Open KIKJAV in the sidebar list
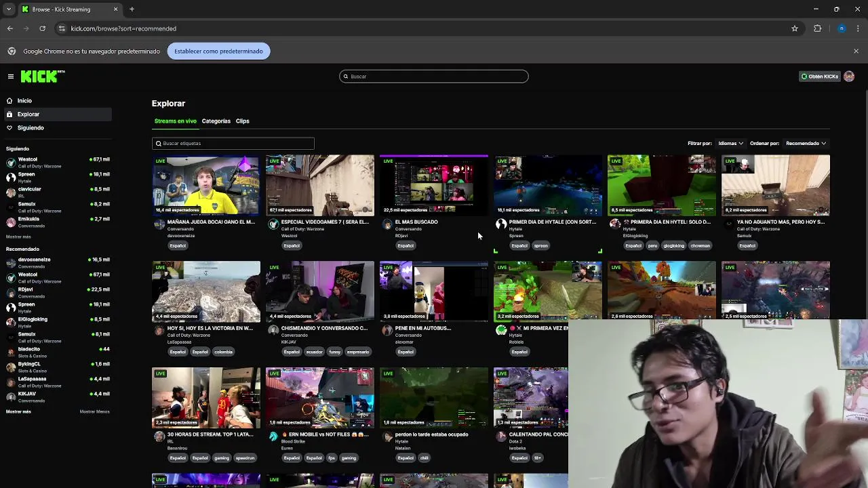 point(58,396)
